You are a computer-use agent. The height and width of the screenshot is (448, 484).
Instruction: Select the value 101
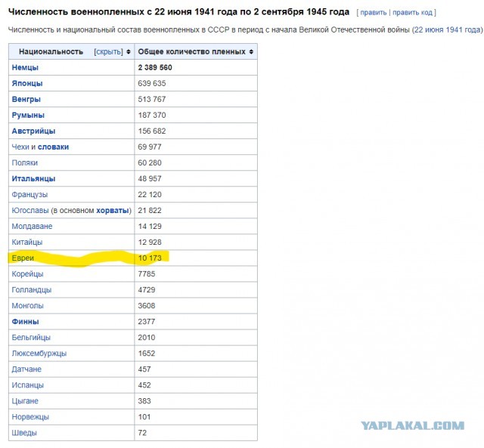(144, 417)
